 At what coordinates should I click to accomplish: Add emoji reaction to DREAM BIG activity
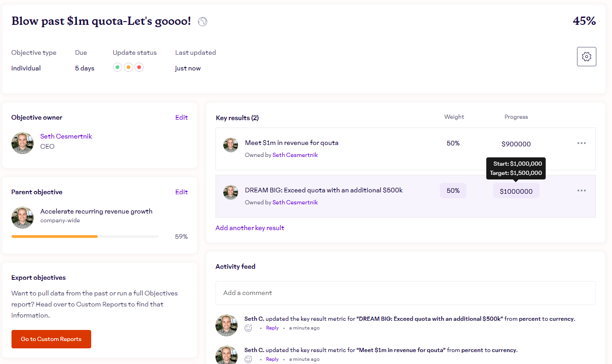click(x=248, y=328)
